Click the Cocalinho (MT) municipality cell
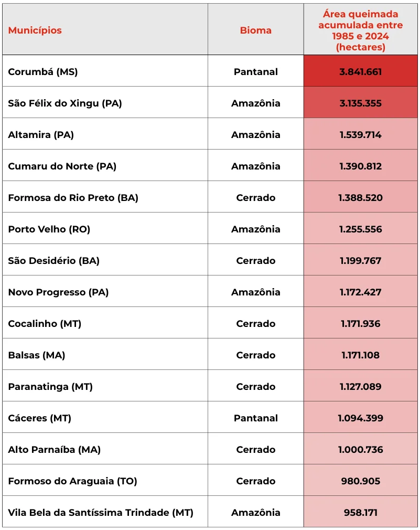The image size is (420, 530). 105,322
